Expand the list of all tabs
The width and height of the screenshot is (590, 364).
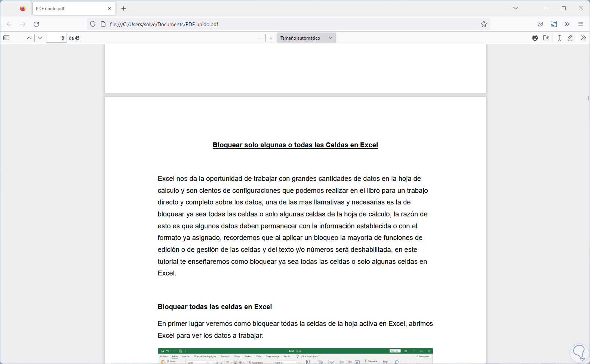click(516, 8)
